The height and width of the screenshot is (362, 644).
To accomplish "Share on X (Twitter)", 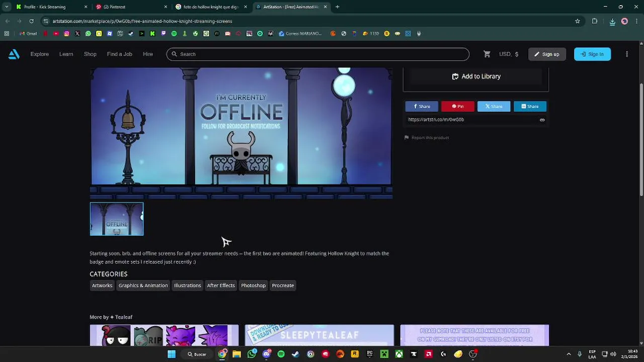I will (494, 106).
